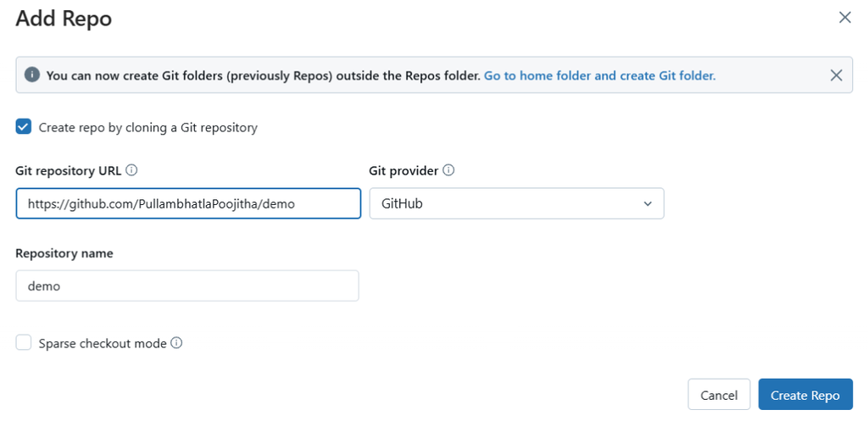Dismiss the Git folders notification banner
868x421 pixels.
836,75
